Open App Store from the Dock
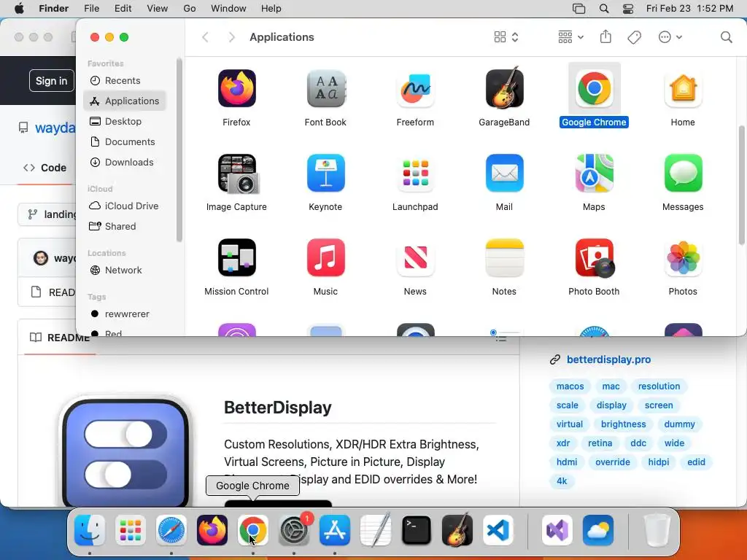This screenshot has height=560, width=747. (335, 530)
